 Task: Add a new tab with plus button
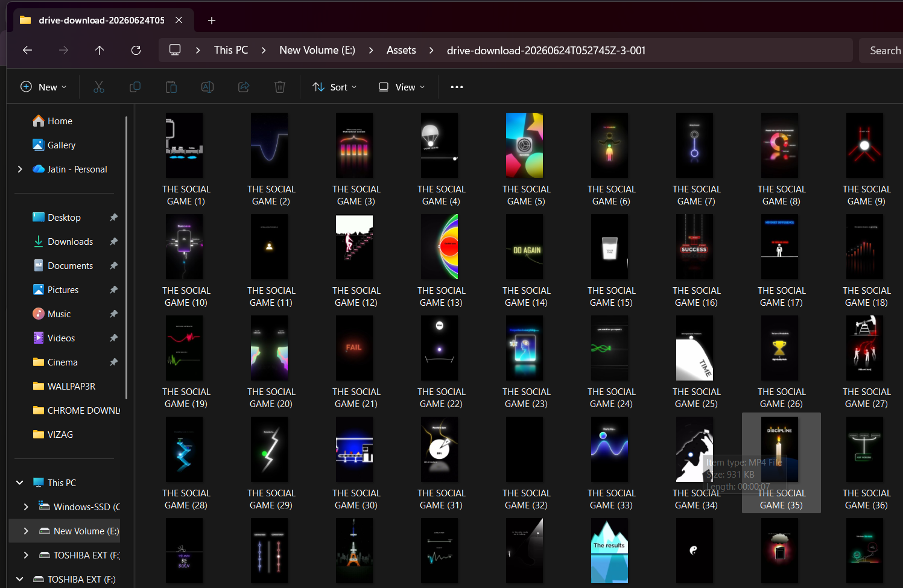212,21
